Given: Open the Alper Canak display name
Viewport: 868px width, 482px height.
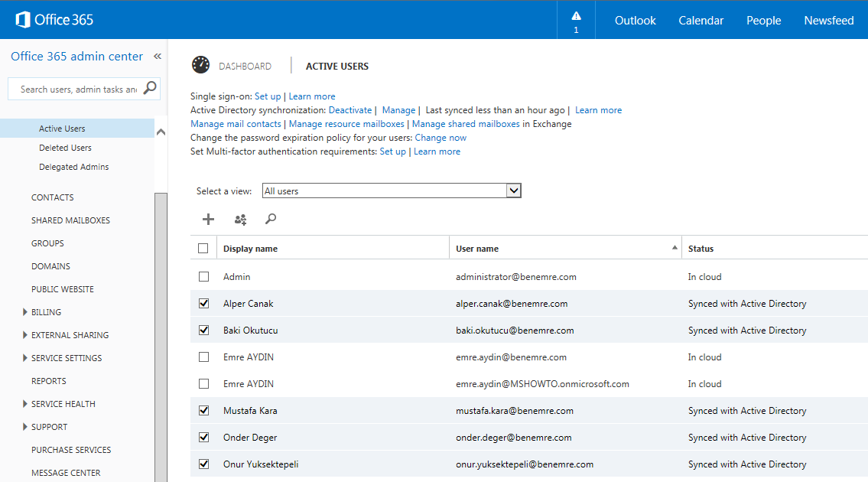Looking at the screenshot, I should click(x=248, y=304).
